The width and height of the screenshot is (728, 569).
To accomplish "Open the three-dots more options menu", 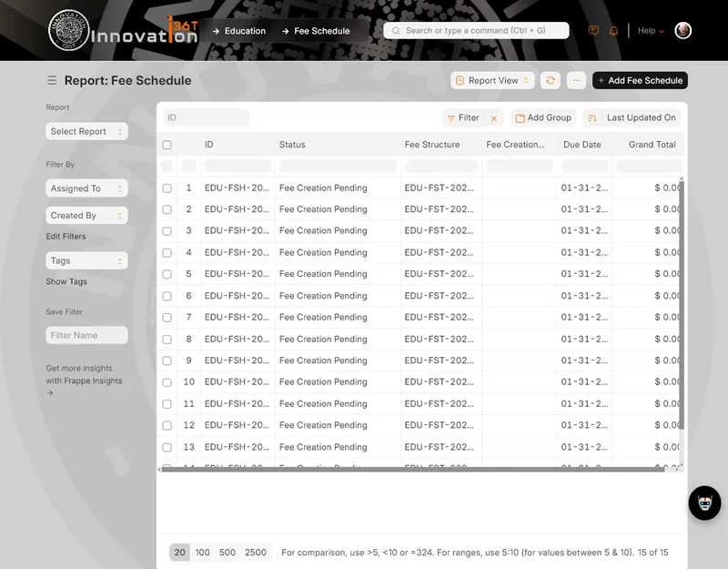I will [576, 80].
